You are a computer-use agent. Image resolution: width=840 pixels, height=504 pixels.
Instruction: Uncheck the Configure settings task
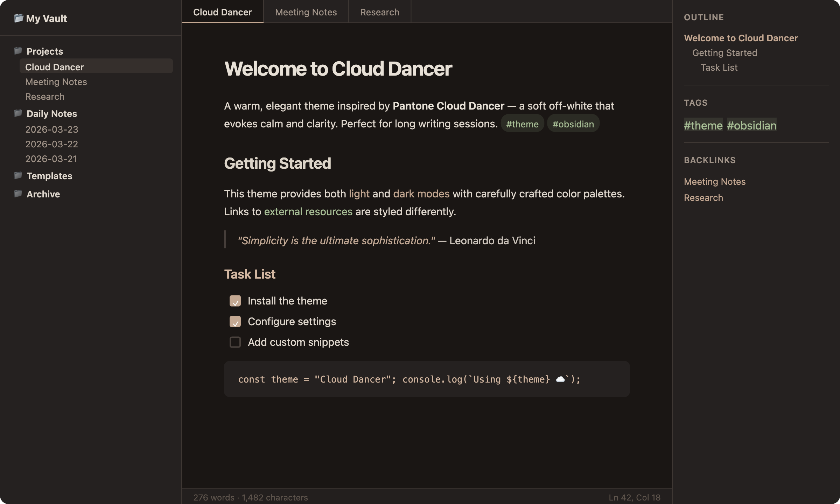pyautogui.click(x=235, y=322)
